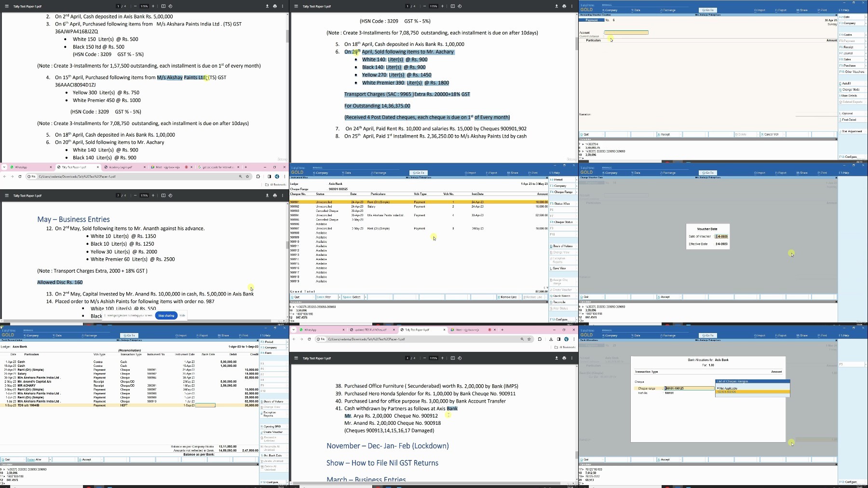Open PDF sidebar menu in May Business Entries viewer
Screen dimensions: 868x488
pos(7,195)
